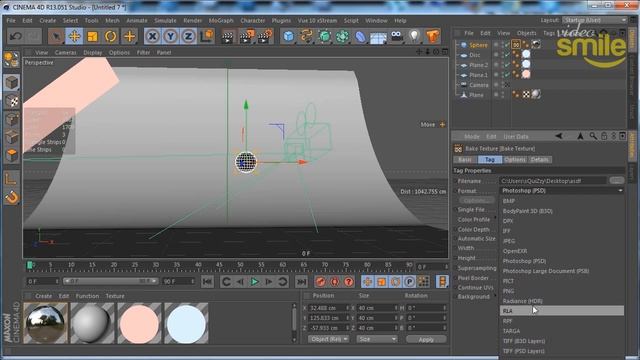
Task: Toggle Plane.1 enable checkmark
Action: point(507,75)
